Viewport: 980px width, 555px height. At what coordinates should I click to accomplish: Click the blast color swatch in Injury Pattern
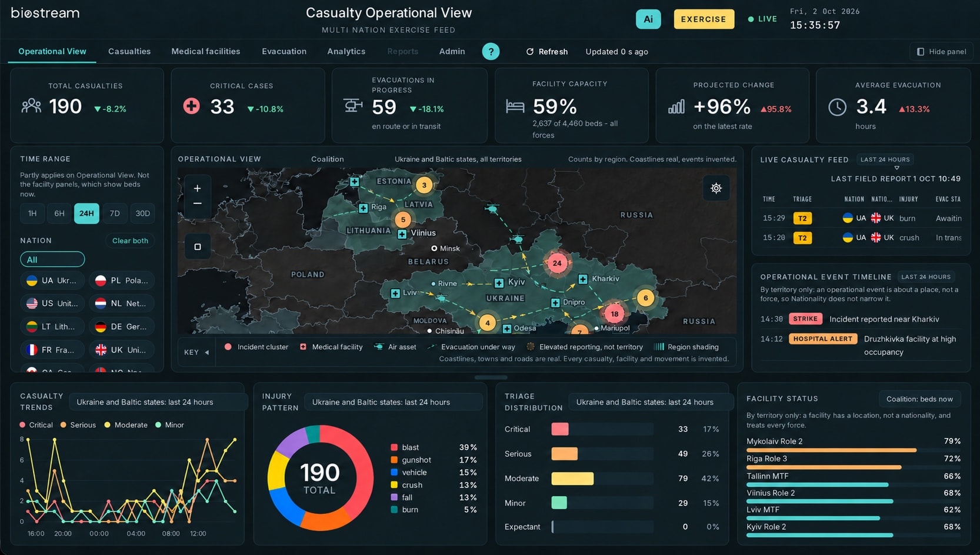pos(394,447)
